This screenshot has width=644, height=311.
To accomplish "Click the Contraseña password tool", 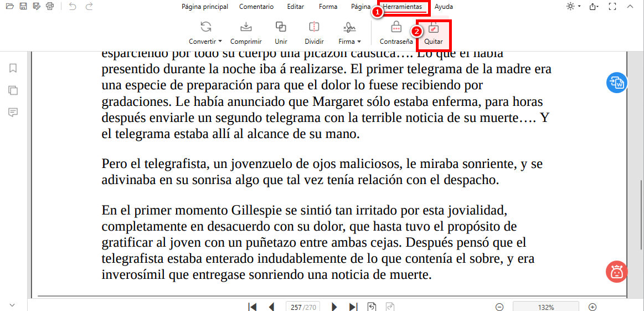I will pyautogui.click(x=396, y=33).
